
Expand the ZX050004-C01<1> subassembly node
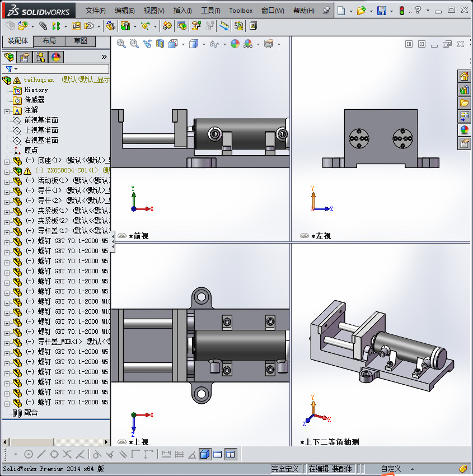[x=7, y=172]
